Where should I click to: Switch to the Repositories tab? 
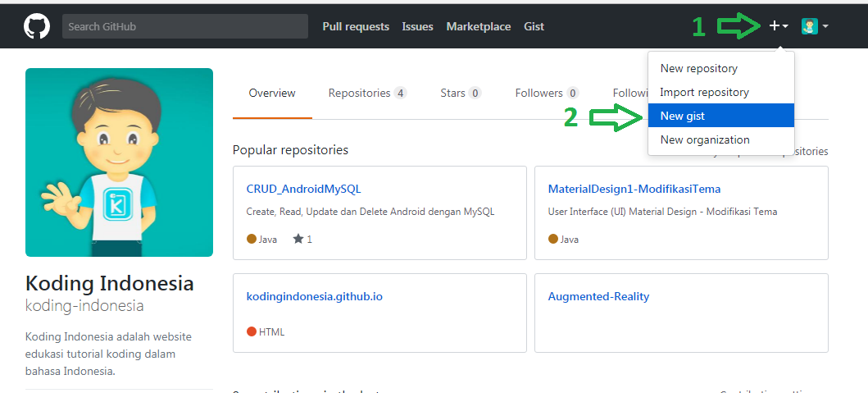pyautogui.click(x=367, y=94)
